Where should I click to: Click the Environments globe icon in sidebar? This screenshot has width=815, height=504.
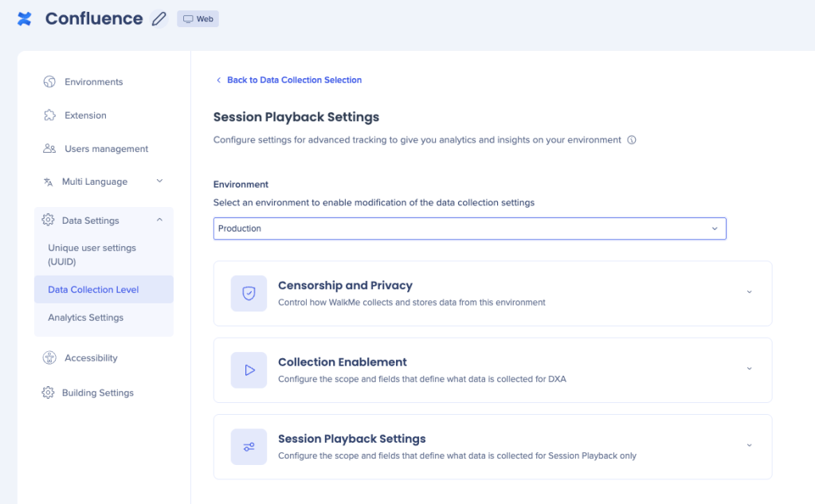click(x=49, y=82)
